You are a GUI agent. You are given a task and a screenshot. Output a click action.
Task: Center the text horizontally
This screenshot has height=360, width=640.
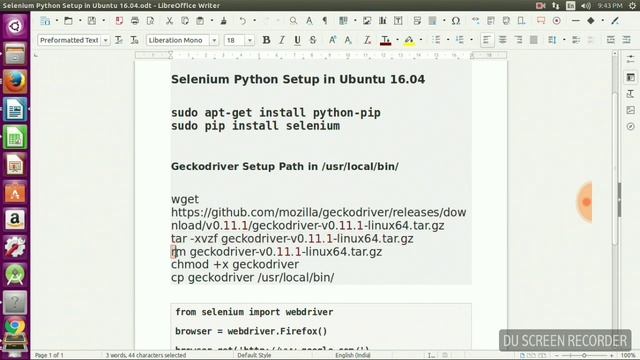pyautogui.click(x=502, y=40)
